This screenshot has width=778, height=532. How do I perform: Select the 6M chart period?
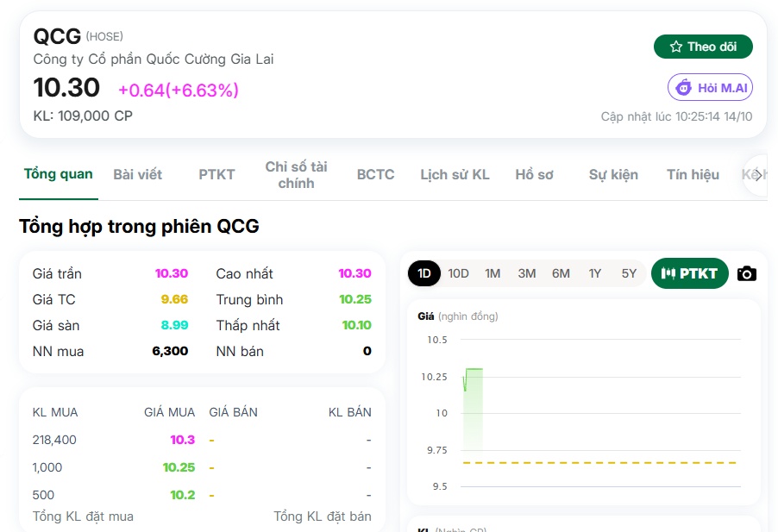coord(561,273)
